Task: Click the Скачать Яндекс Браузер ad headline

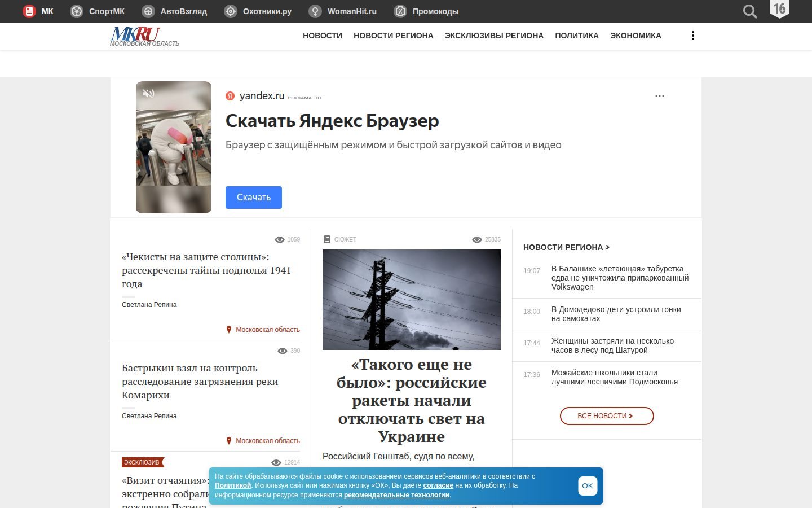Action: coord(332,121)
